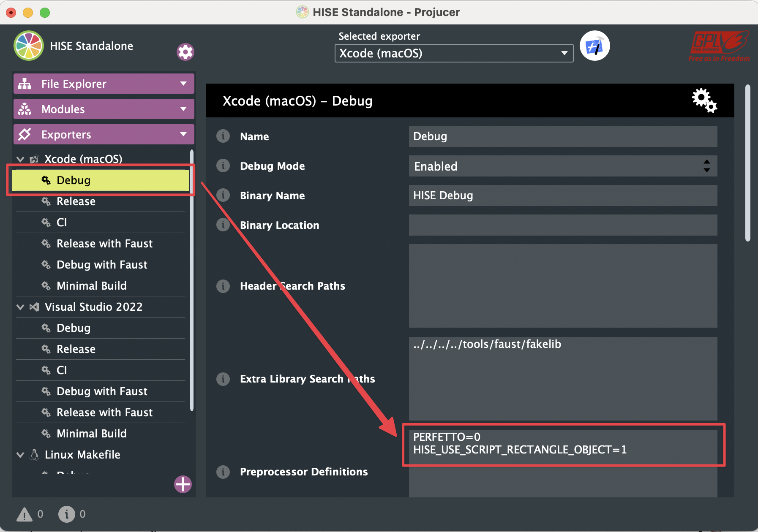Click the info icon beside Preprocessor Definitions
The image size is (758, 532).
(x=223, y=472)
